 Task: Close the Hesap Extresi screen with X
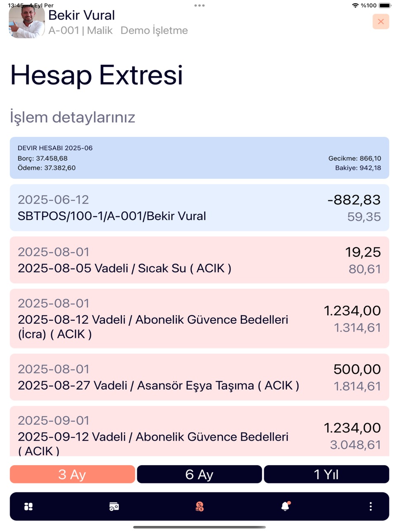tap(380, 21)
